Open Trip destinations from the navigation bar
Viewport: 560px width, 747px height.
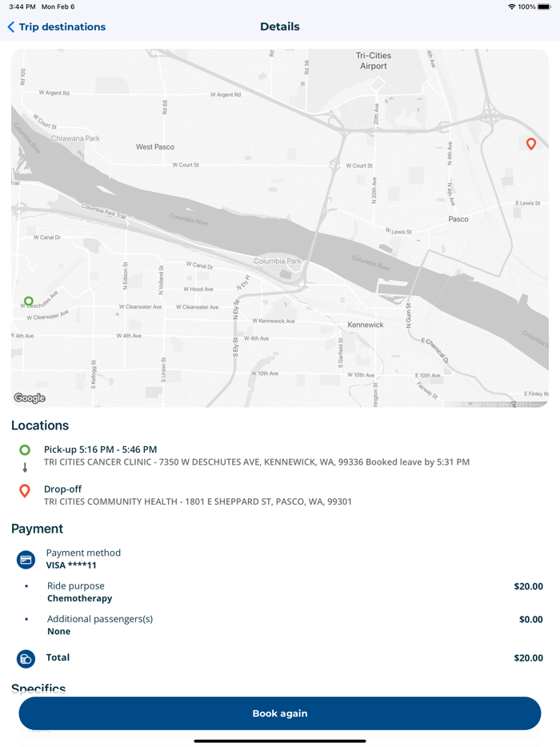coord(62,26)
